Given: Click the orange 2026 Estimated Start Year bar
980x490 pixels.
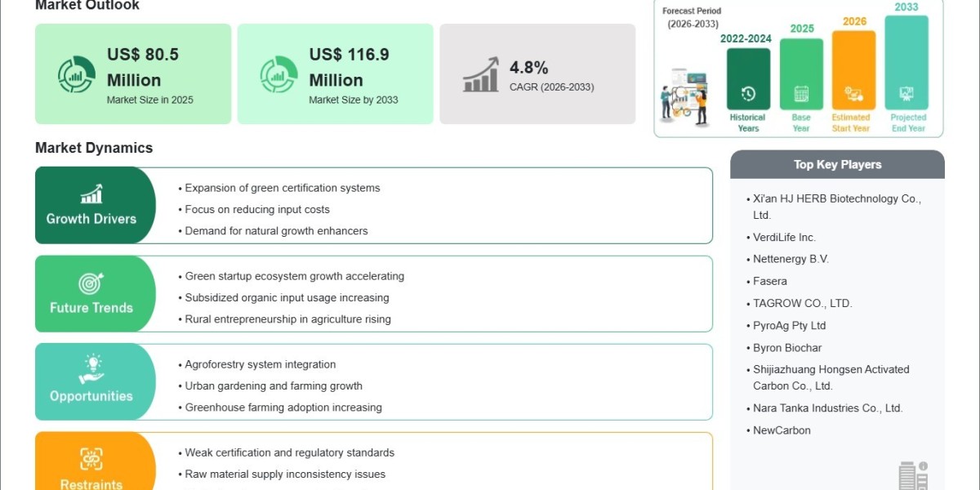Looking at the screenshot, I should tap(853, 70).
